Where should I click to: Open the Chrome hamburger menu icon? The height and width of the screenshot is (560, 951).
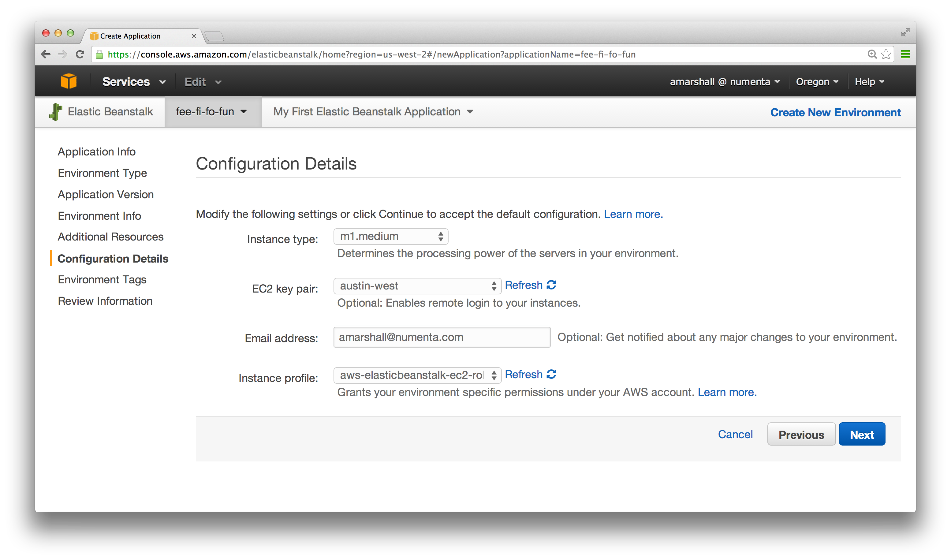(905, 54)
